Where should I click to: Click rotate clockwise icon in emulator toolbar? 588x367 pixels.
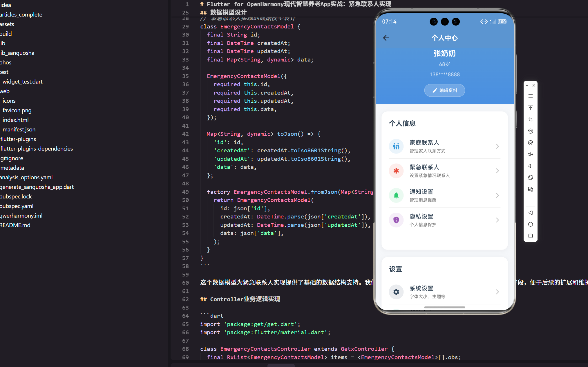coord(531,143)
